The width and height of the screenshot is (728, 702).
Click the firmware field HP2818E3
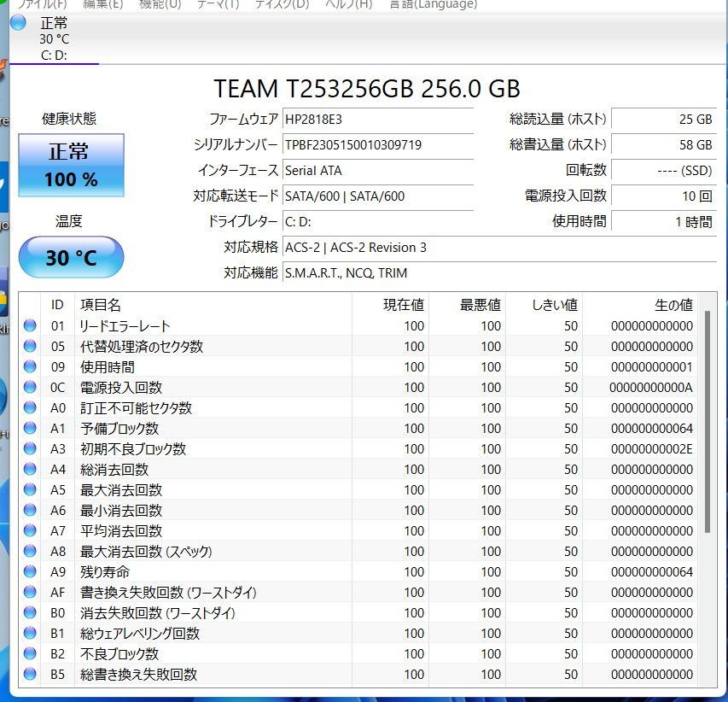378,120
